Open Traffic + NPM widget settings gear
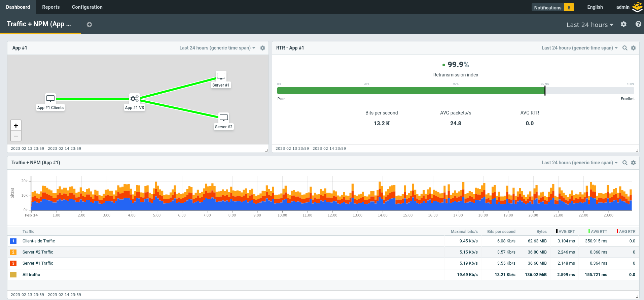The height and width of the screenshot is (300, 644). [633, 163]
